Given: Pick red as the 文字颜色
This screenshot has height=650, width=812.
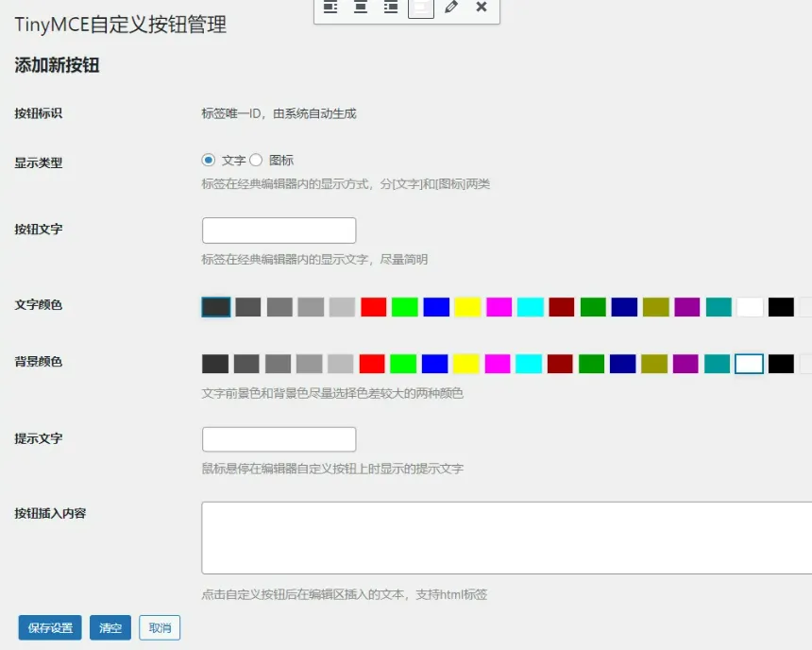Looking at the screenshot, I should (x=373, y=307).
